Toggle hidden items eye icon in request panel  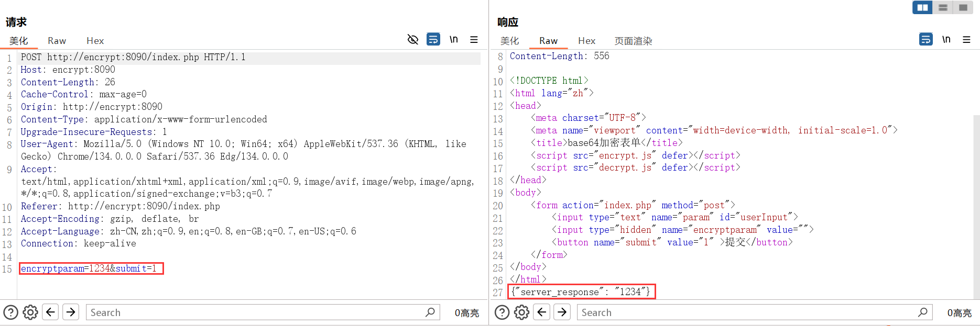(413, 39)
